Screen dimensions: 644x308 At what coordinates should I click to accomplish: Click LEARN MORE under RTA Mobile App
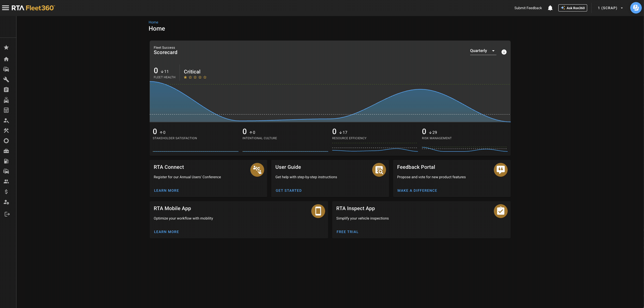pyautogui.click(x=166, y=232)
